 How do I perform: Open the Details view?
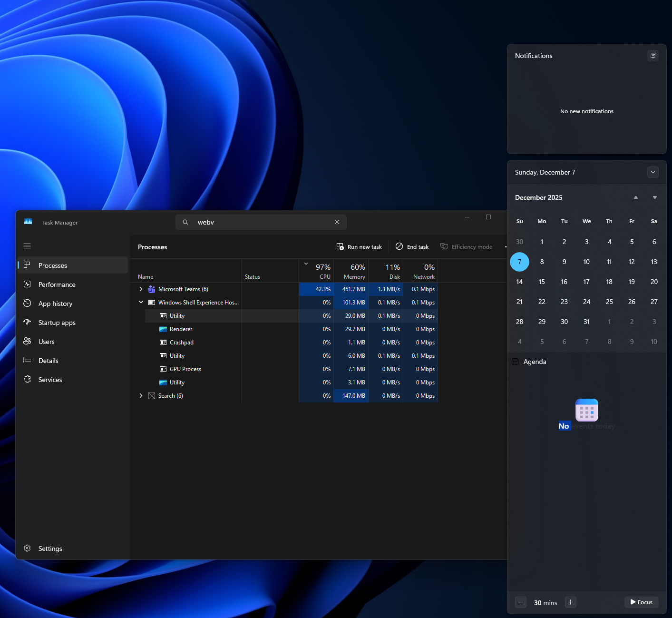pos(48,360)
